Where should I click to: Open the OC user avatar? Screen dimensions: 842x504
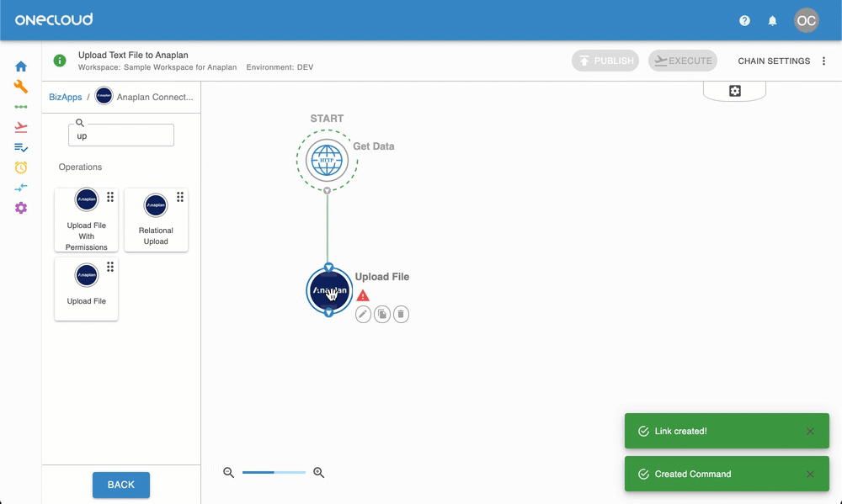[x=806, y=20]
